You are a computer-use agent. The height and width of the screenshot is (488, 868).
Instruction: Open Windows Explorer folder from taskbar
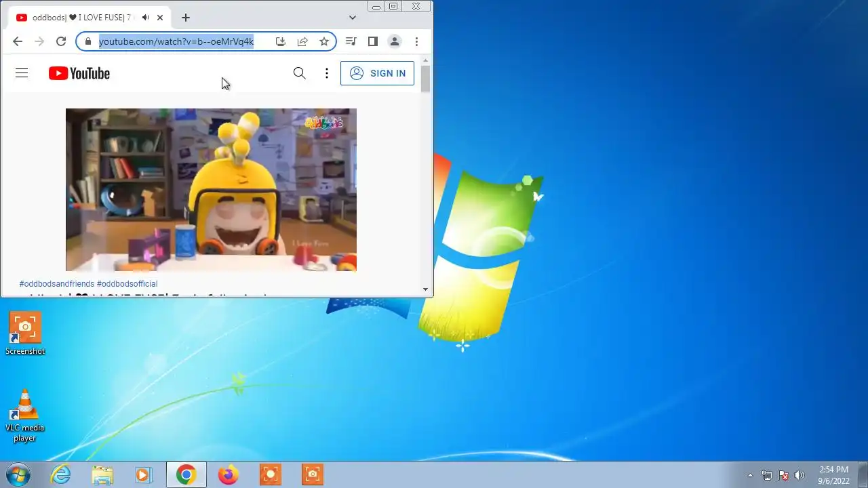[x=102, y=474]
